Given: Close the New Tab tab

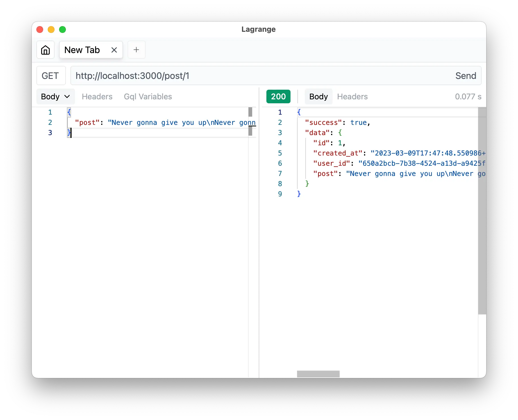Looking at the screenshot, I should click(x=114, y=50).
